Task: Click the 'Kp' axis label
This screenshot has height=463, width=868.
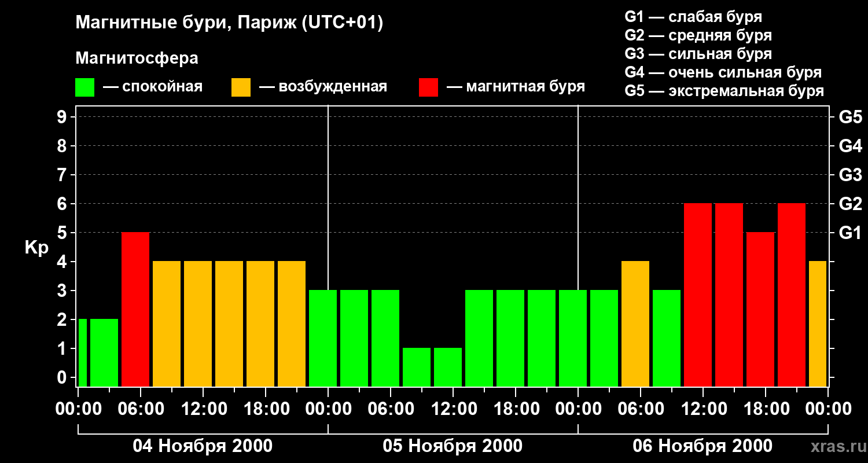Action: [36, 248]
